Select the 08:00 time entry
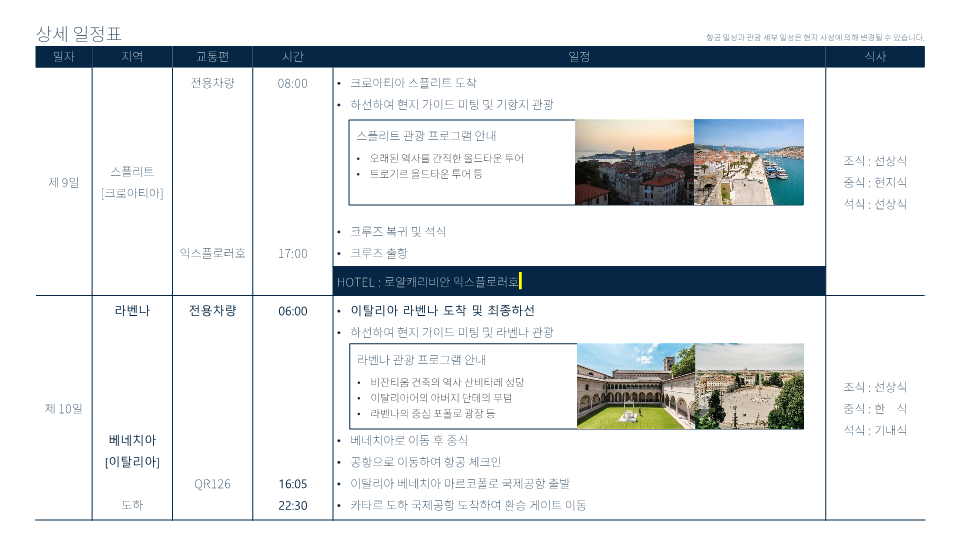The image size is (960, 540). [x=292, y=83]
